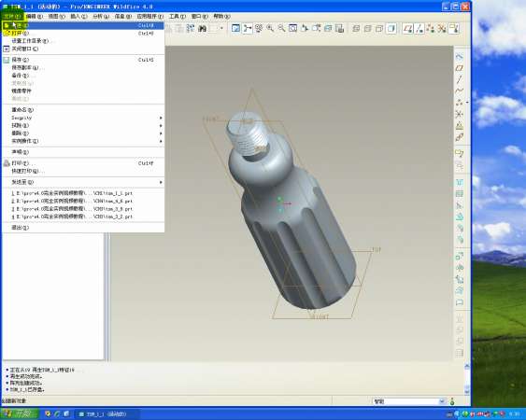Toggle coordinate systems display
Viewport: 526px width, 420px height.
(442, 29)
